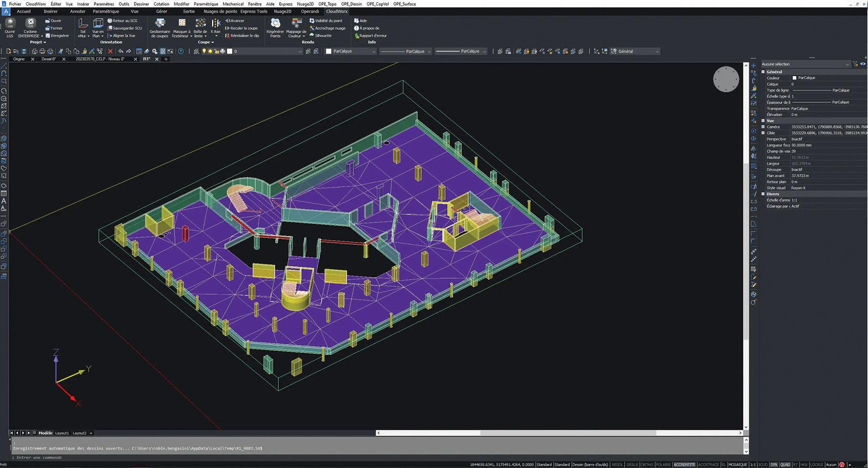868x468 pixels.
Task: Click the Couleur ParCalque swatch in properties
Action: click(795, 78)
